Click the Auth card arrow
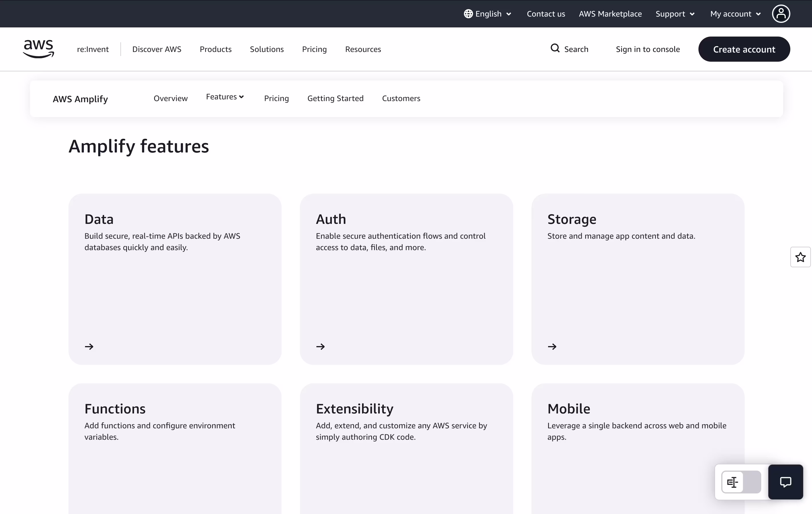 [320, 347]
